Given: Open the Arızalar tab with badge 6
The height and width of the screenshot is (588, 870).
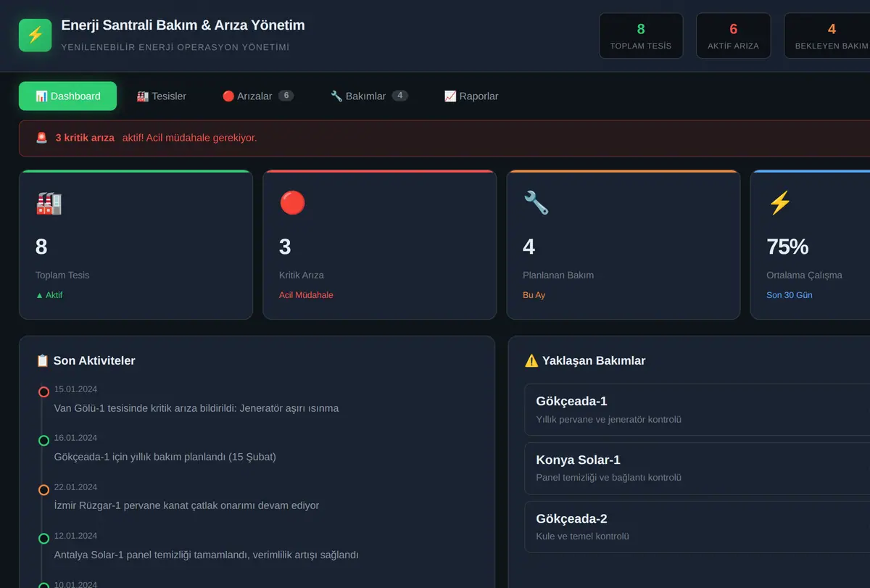Looking at the screenshot, I should (257, 96).
